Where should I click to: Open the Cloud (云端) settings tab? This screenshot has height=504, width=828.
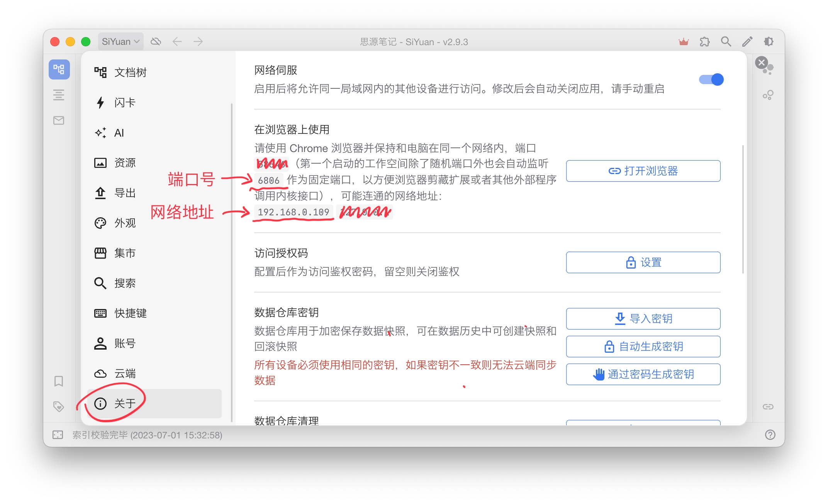click(x=125, y=374)
